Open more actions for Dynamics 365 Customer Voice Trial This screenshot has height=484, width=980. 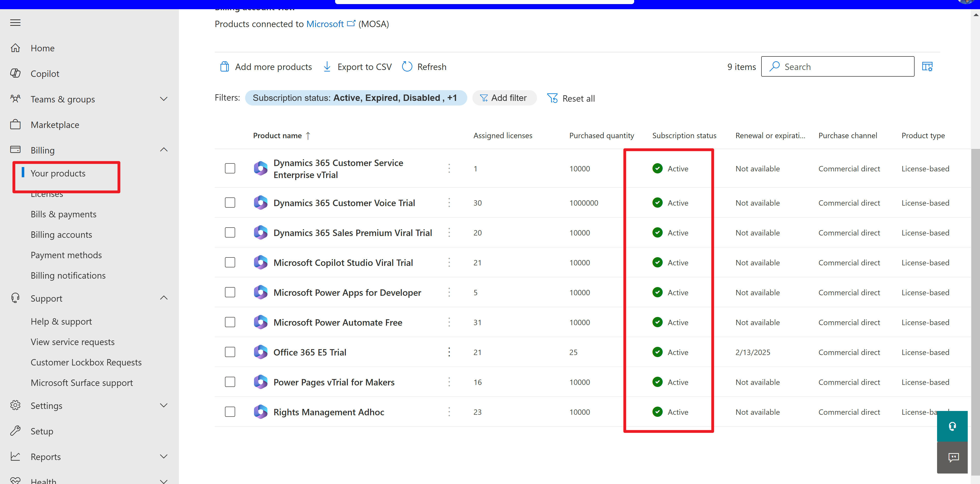coord(449,203)
